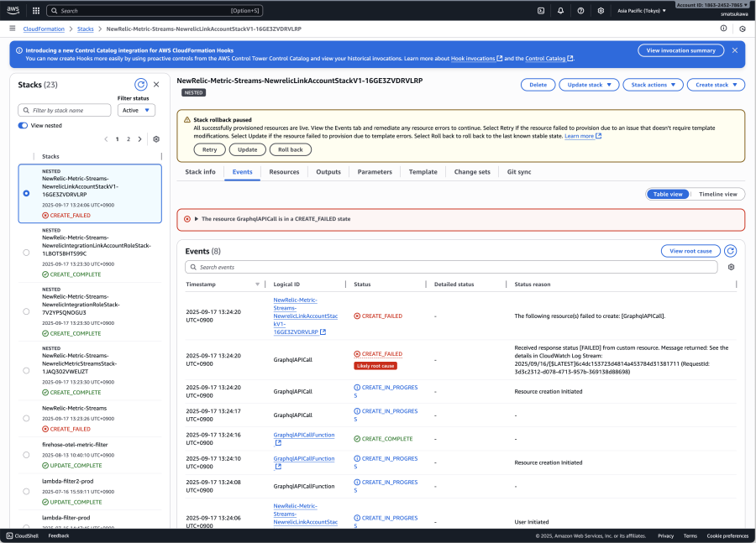The height and width of the screenshot is (543, 756).
Task: Open the Git sync tab
Action: click(x=519, y=172)
